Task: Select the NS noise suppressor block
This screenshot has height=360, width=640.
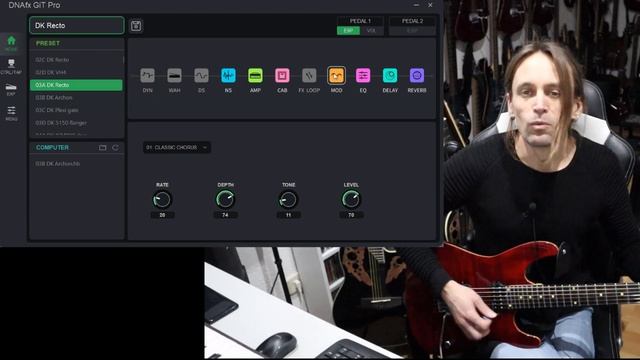Action: 228,76
